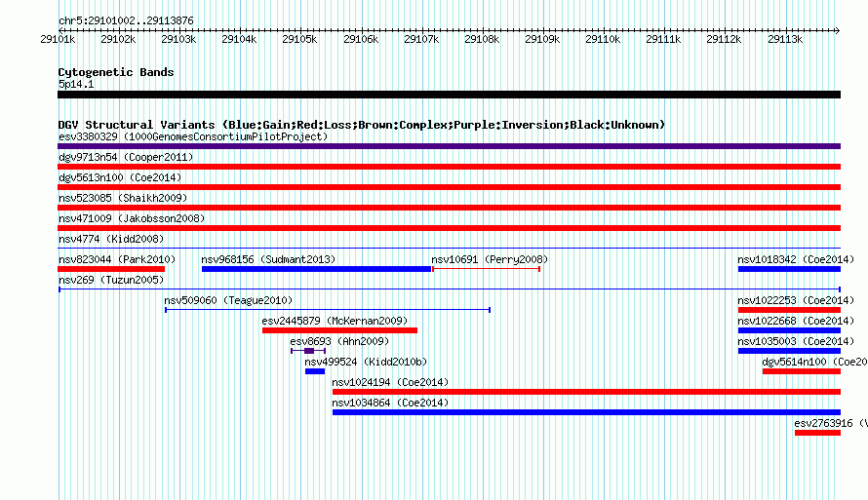Click the chr5:29101002..29113876 region label

click(126, 21)
